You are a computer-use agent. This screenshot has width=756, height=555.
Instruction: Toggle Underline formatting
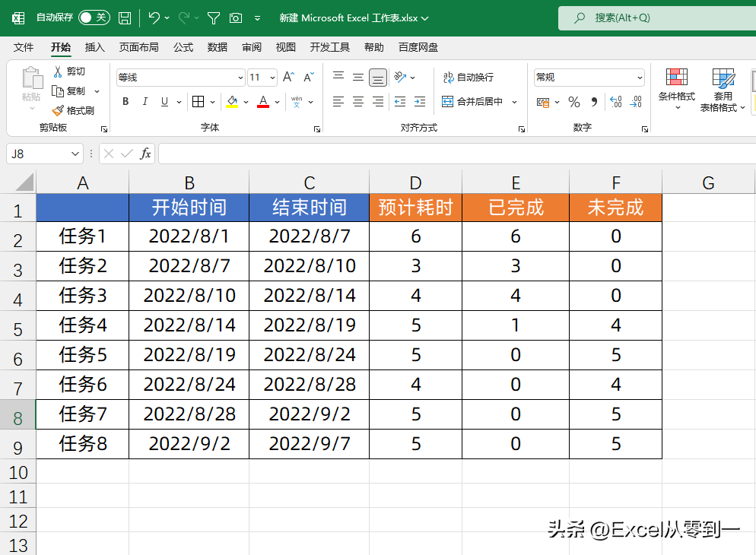tap(164, 102)
